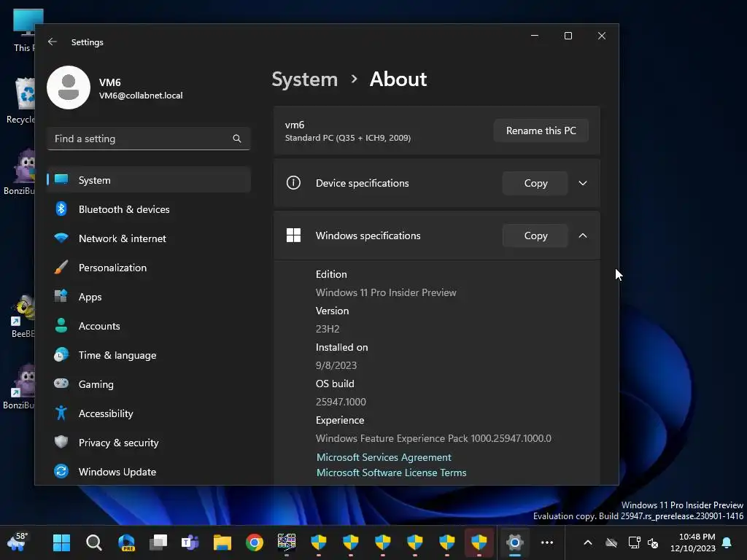Screen dimensions: 747x560
Task: Open Accessibility settings
Action: tap(149, 413)
